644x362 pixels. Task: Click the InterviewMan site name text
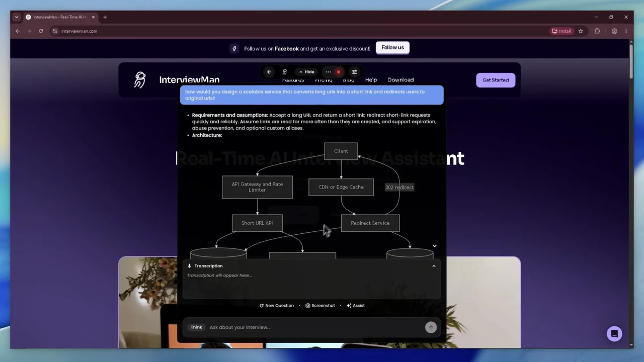pyautogui.click(x=189, y=80)
